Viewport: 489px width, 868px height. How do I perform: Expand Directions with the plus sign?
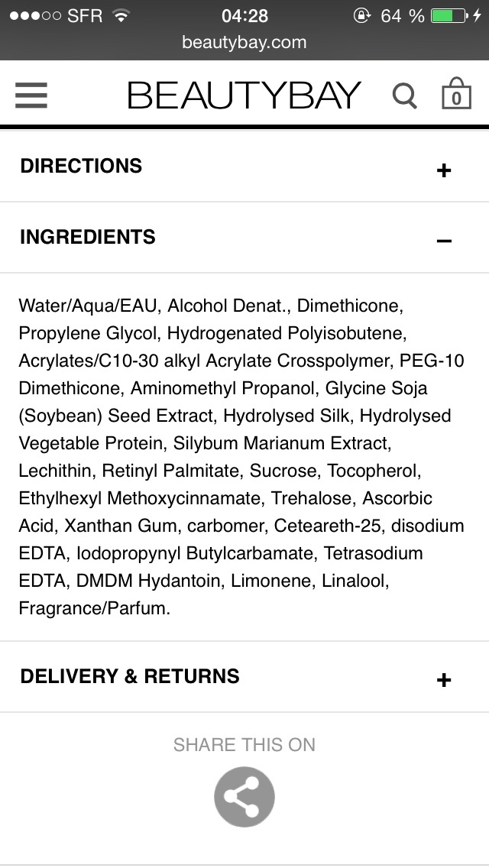click(444, 170)
